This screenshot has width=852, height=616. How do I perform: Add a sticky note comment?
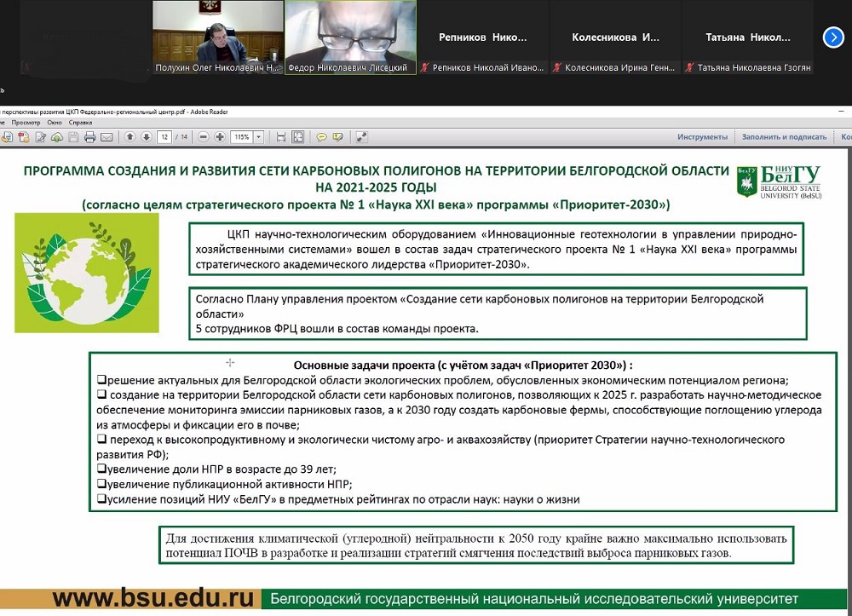pos(322,137)
